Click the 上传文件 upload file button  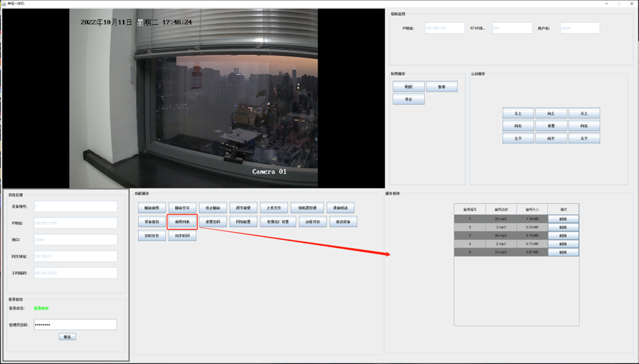(x=274, y=208)
